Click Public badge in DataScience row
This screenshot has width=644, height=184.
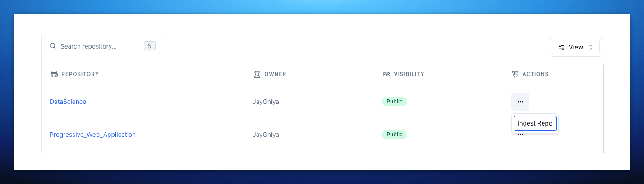point(395,102)
